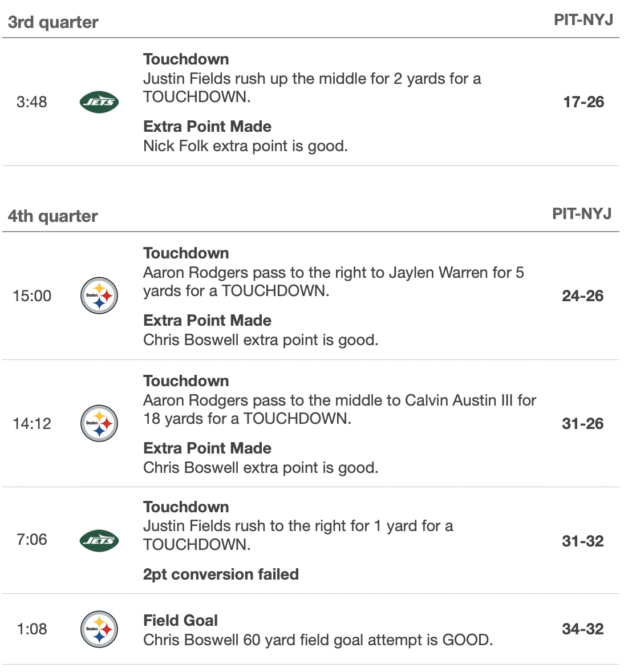Viewport: 624px width, 672px height.
Task: Select the 3rd quarter heading
Action: point(53,22)
